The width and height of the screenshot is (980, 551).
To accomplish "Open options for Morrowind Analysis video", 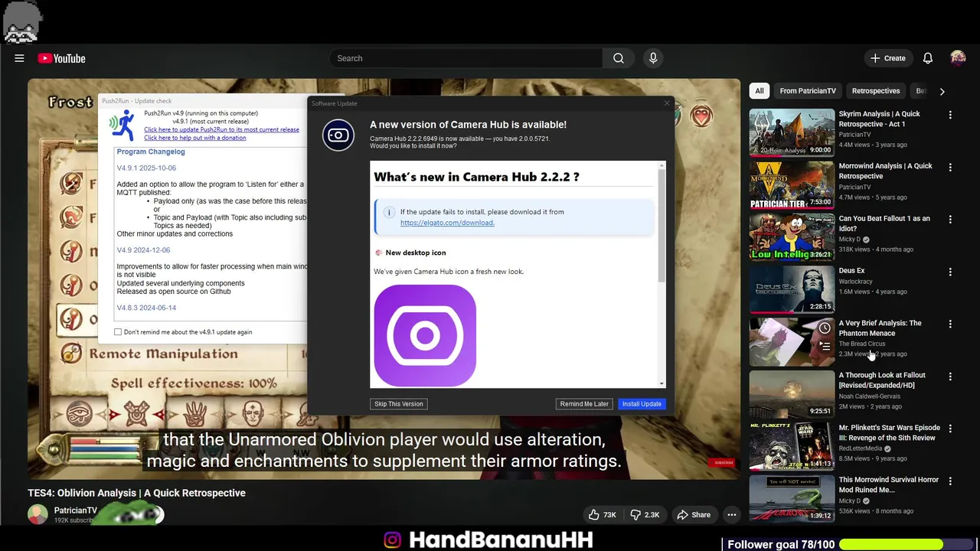I will pos(950,167).
